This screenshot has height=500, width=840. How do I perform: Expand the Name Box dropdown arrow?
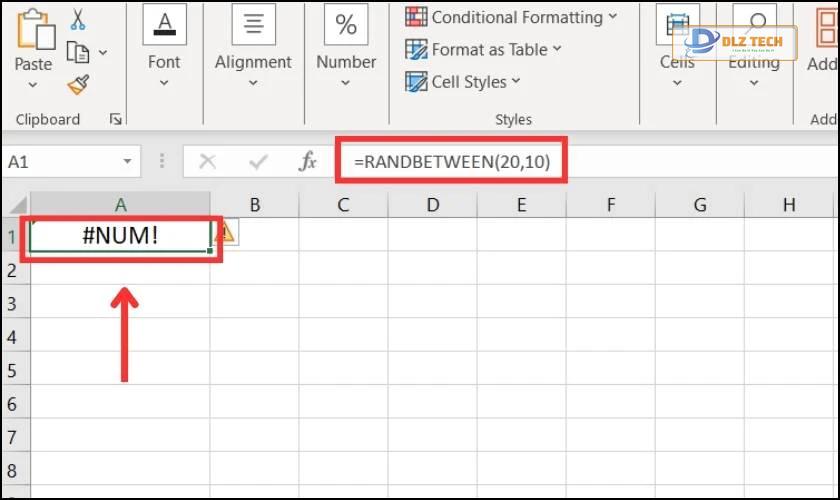point(128,161)
